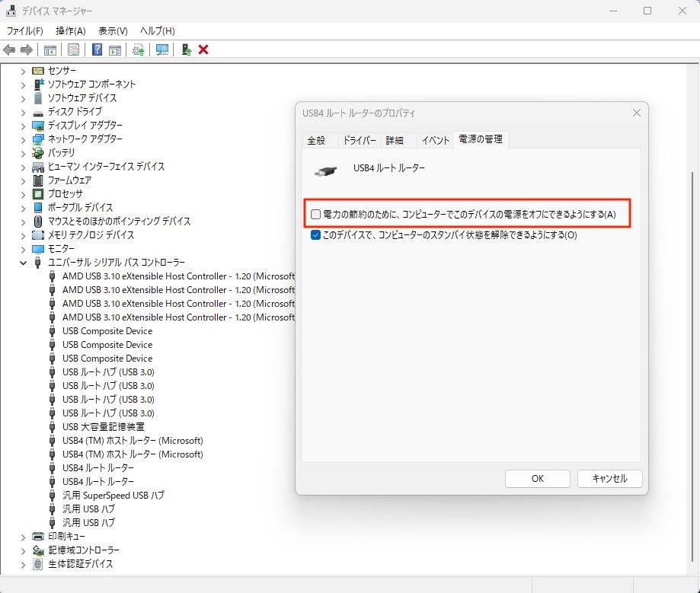Switch to the ドライバー tab
Viewport: 700px width, 593px height.
tap(360, 140)
